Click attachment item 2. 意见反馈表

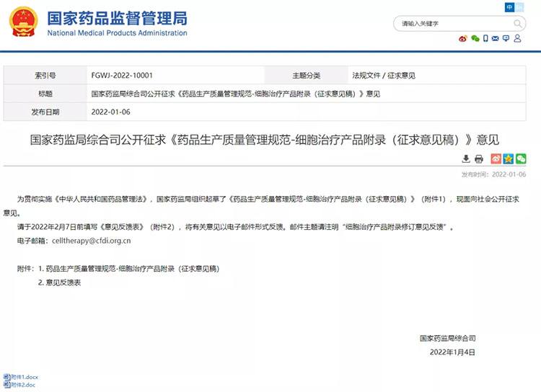coord(59,282)
